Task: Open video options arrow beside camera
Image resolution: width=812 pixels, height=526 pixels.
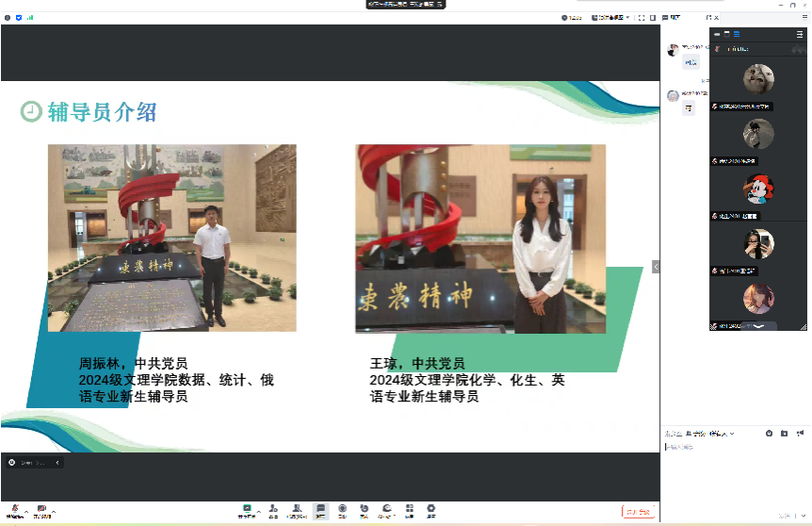Action: click(54, 511)
